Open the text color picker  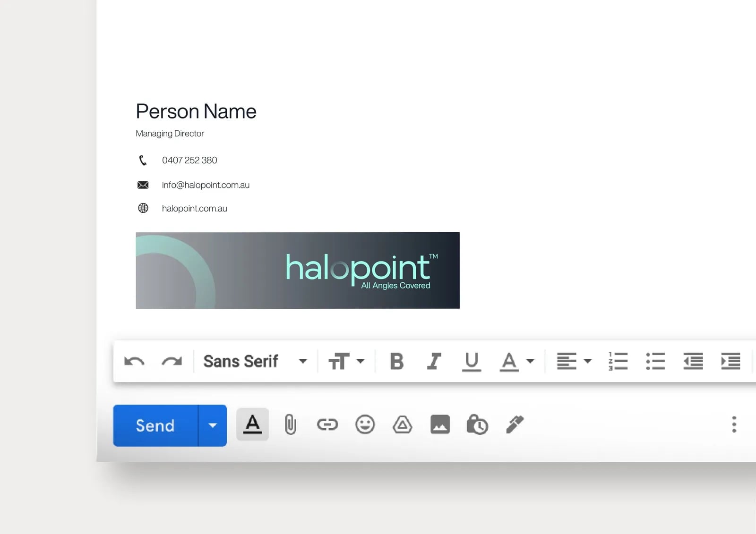[517, 362]
